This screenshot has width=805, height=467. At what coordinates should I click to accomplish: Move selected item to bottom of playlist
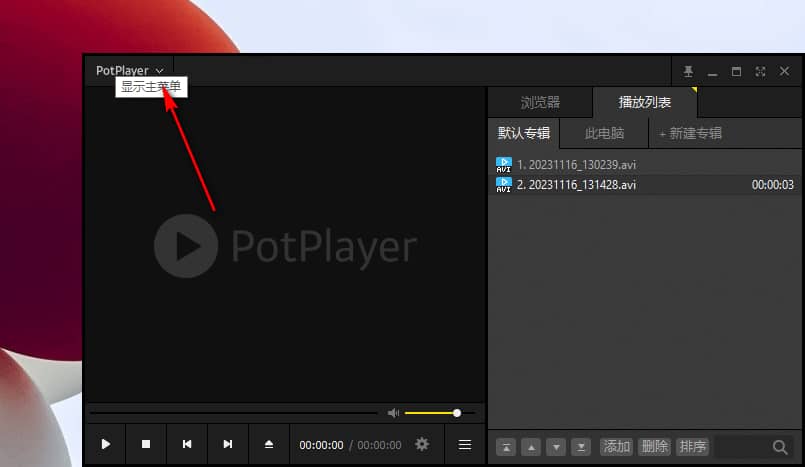point(581,447)
